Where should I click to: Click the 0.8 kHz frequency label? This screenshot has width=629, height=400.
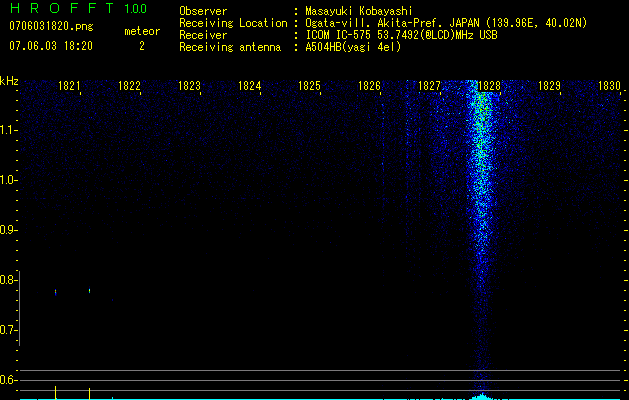click(x=8, y=280)
